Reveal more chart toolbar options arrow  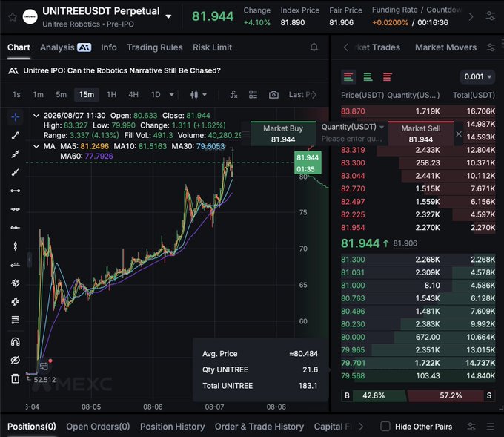pyautogui.click(x=314, y=95)
